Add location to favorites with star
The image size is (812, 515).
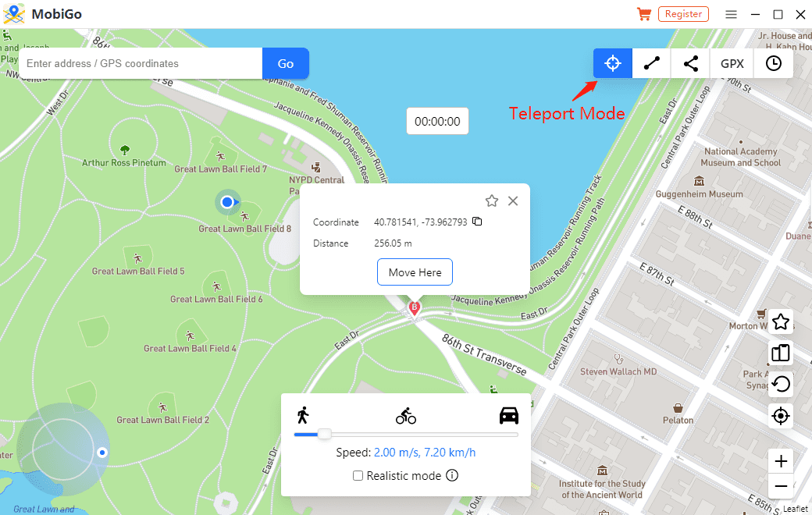[x=492, y=201]
